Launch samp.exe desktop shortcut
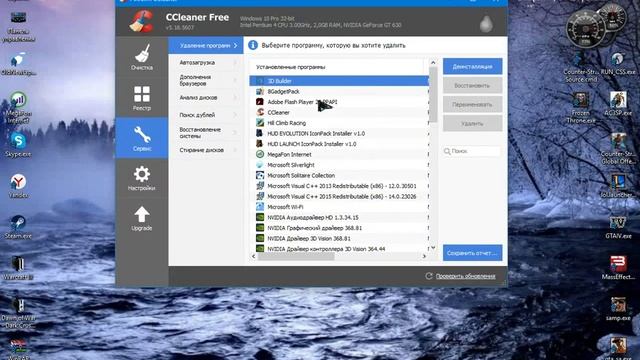 [x=618, y=309]
